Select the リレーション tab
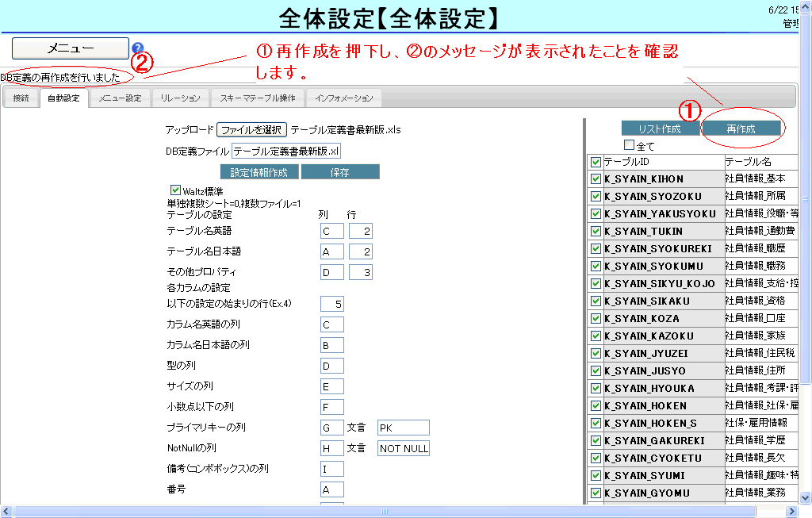The height and width of the screenshot is (518, 812). click(180, 98)
